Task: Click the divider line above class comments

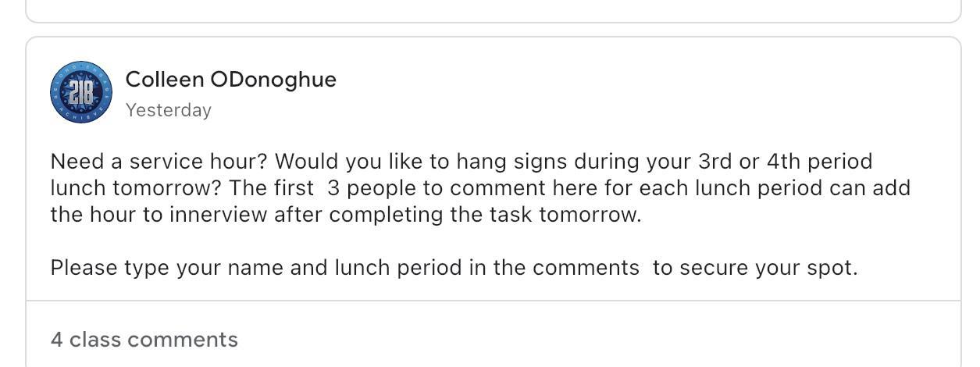Action: (x=494, y=301)
